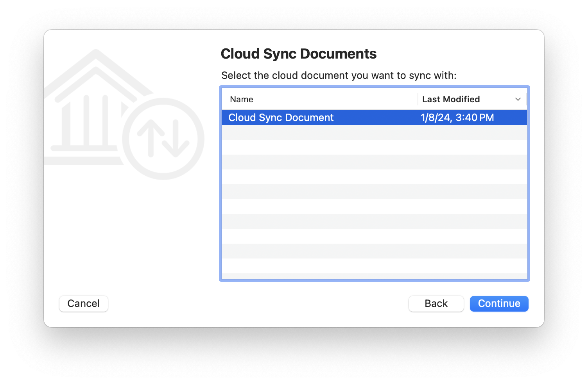Screen dimensions: 588x385
Task: Click the 1/8/24, 3:40 PM date cell
Action: pos(457,118)
